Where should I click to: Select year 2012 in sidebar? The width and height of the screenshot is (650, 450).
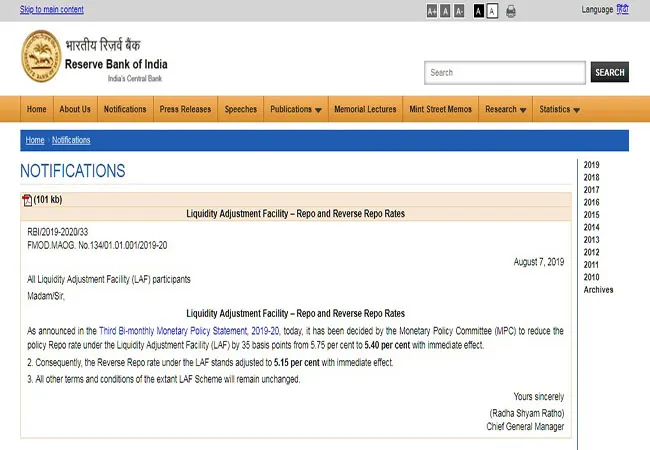point(592,252)
